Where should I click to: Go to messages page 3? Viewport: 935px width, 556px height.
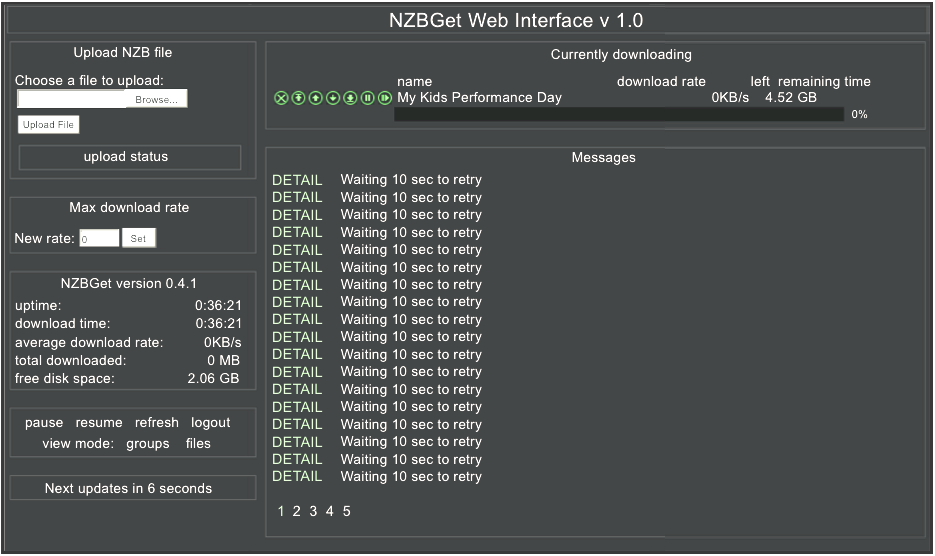pos(313,511)
